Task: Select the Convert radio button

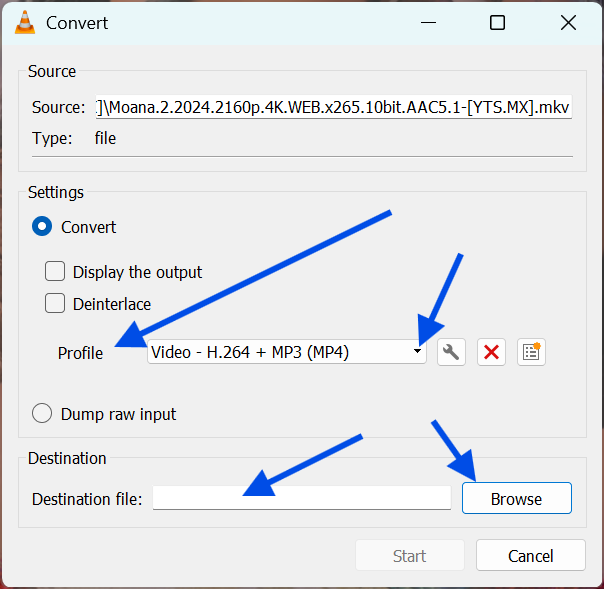Action: (42, 227)
